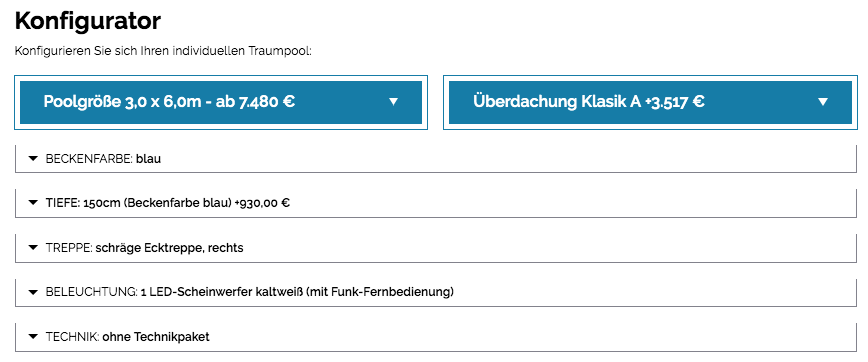Viewport: 868px width, 362px height.
Task: Expand the TECHNIK section
Action: tap(436, 337)
